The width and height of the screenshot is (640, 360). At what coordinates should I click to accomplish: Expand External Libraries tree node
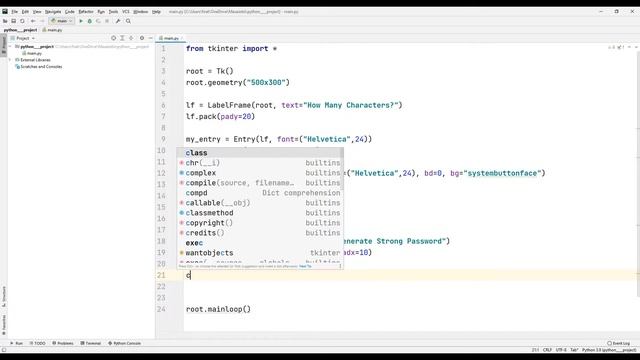[11, 60]
